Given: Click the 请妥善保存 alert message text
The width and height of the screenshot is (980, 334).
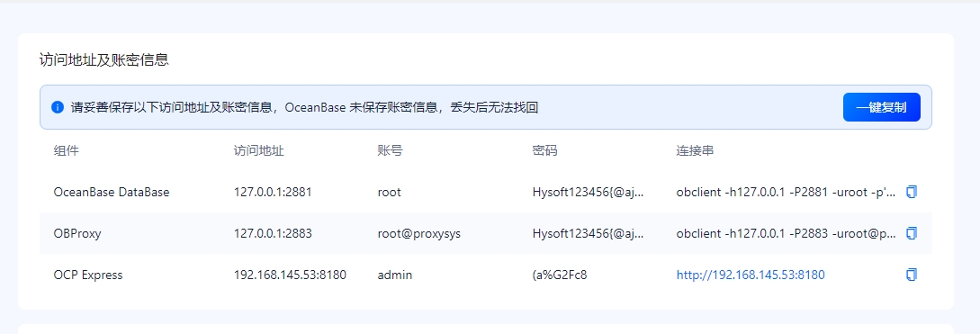Looking at the screenshot, I should point(304,107).
